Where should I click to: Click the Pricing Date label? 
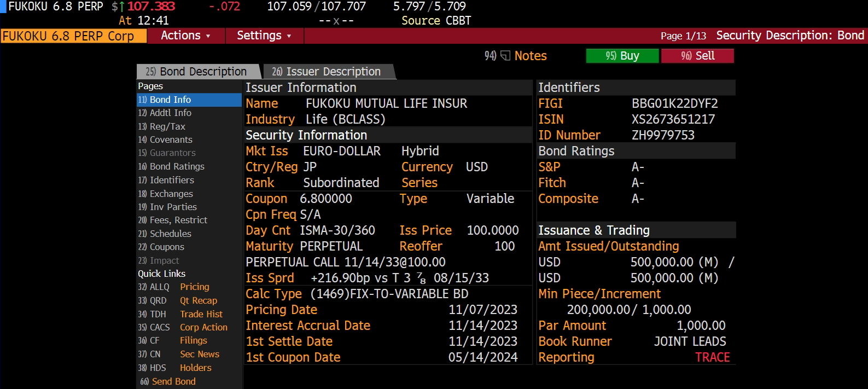[x=282, y=310]
